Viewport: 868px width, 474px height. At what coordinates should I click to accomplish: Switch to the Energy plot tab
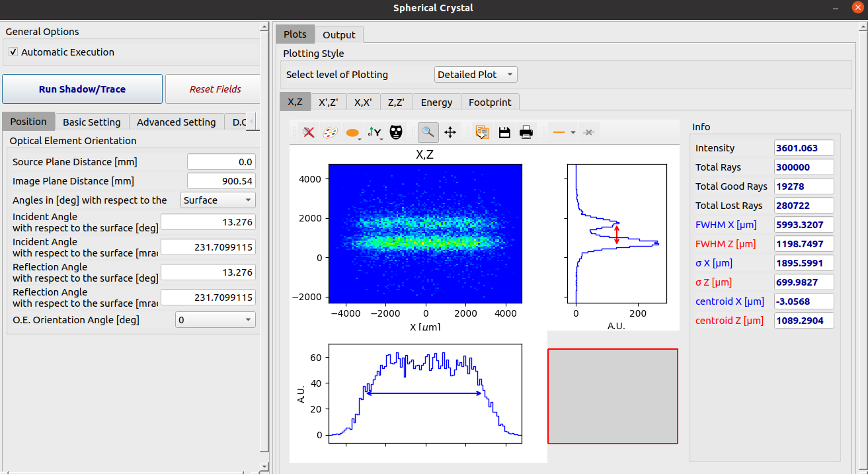tap(436, 102)
